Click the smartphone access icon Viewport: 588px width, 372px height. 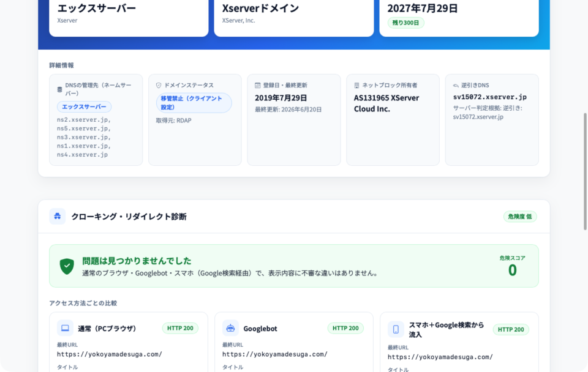click(x=396, y=329)
